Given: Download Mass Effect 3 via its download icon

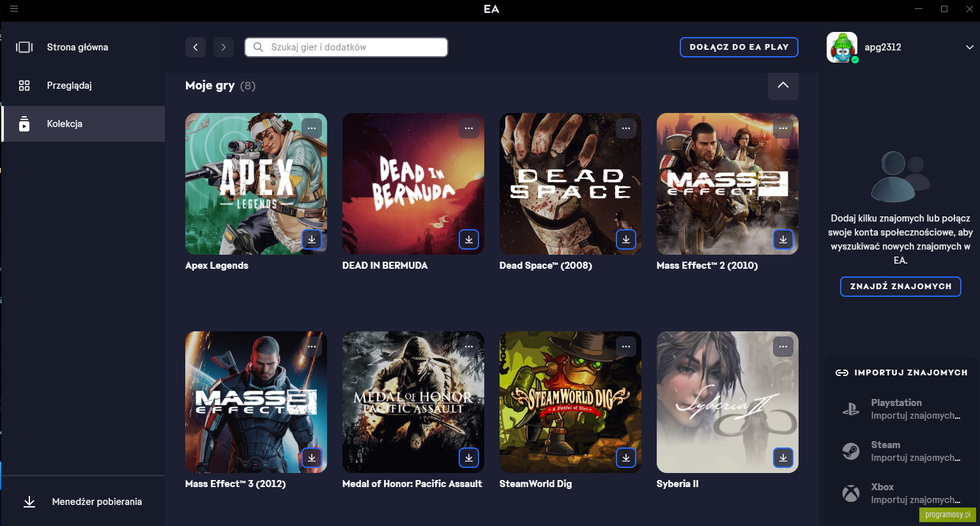Looking at the screenshot, I should 312,458.
